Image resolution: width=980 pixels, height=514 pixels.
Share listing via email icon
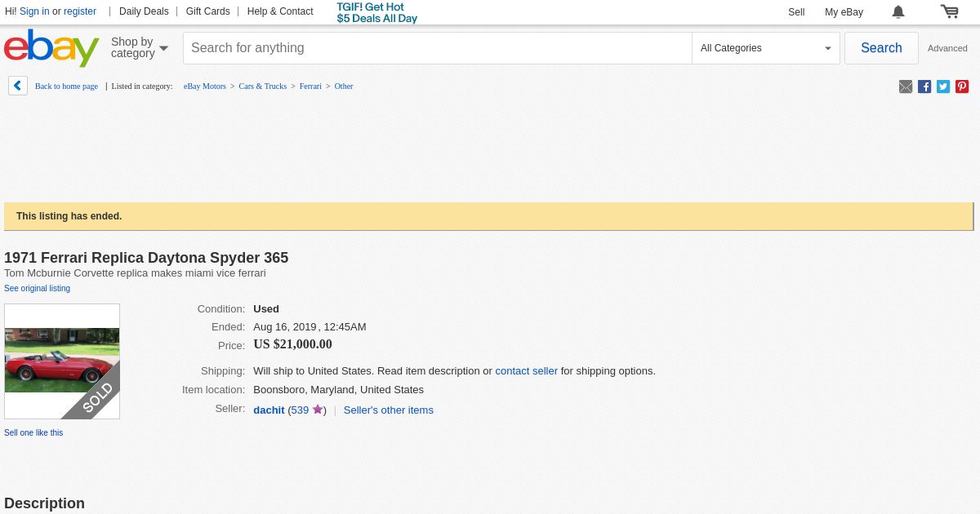coord(906,86)
